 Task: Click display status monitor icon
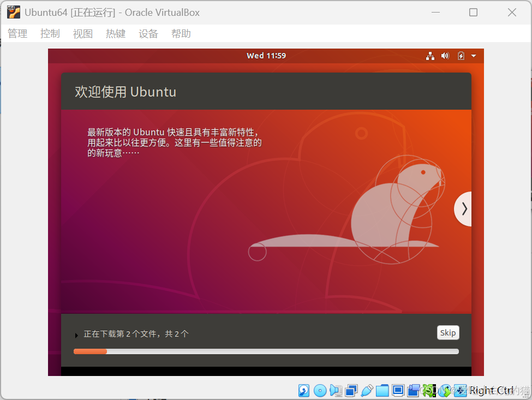tap(398, 391)
